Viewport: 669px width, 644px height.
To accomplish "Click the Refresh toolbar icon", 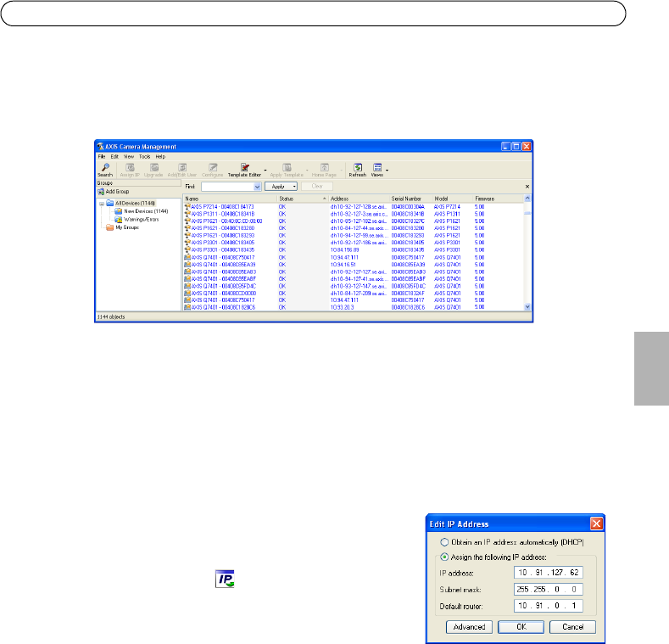I will click(x=358, y=169).
